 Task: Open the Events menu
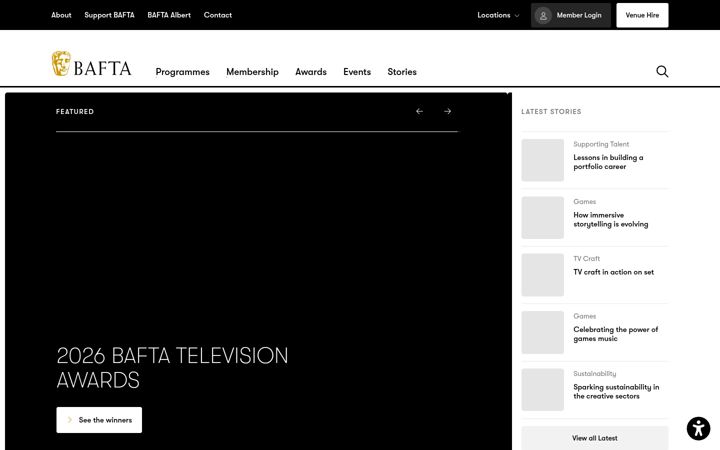point(357,72)
